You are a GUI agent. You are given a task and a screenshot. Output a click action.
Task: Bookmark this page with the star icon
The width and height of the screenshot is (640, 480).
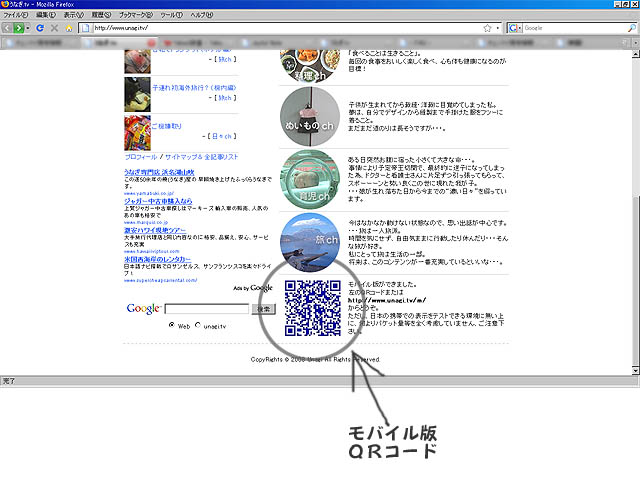pyautogui.click(x=487, y=28)
